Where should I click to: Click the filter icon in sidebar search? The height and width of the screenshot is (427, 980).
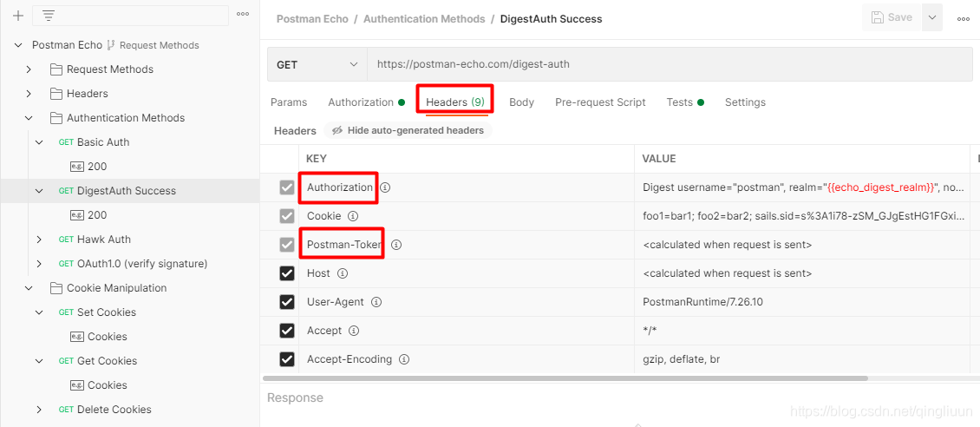pyautogui.click(x=49, y=16)
